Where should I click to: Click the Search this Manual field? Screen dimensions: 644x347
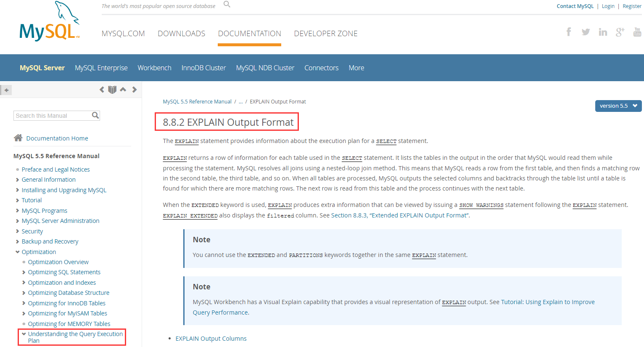(53, 116)
